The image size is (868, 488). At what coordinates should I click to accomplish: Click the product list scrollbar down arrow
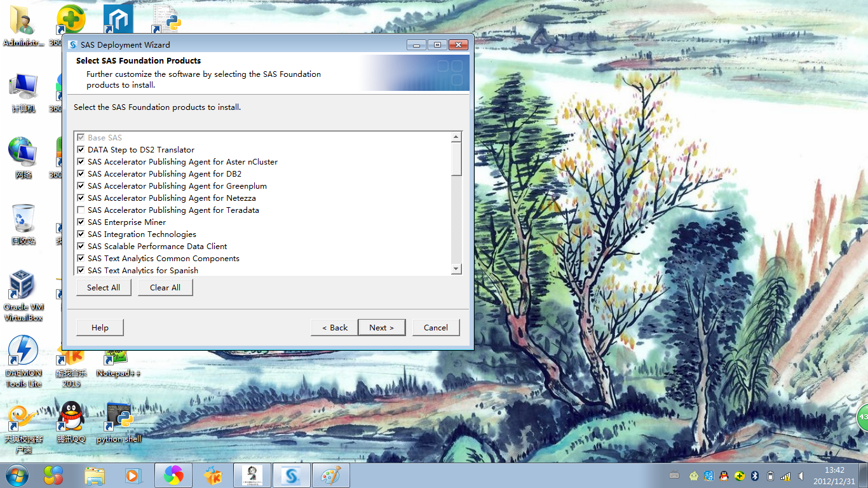pos(456,269)
